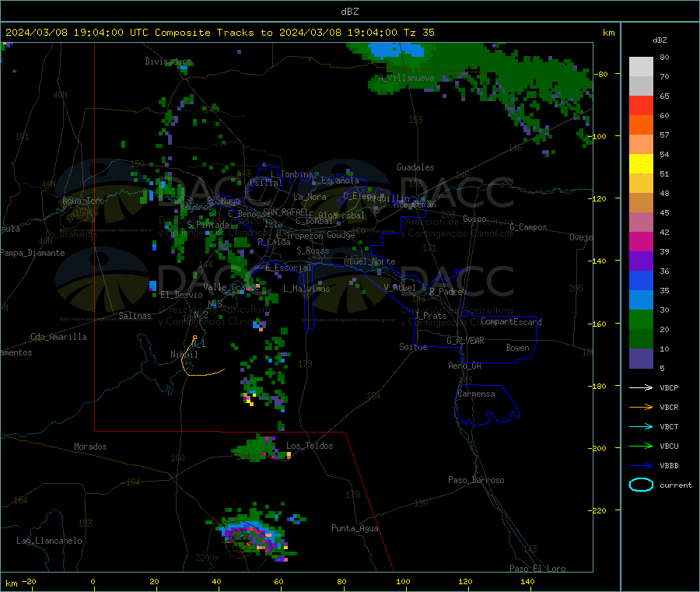Click the Salinas map label
This screenshot has width=700, height=592.
(x=135, y=316)
